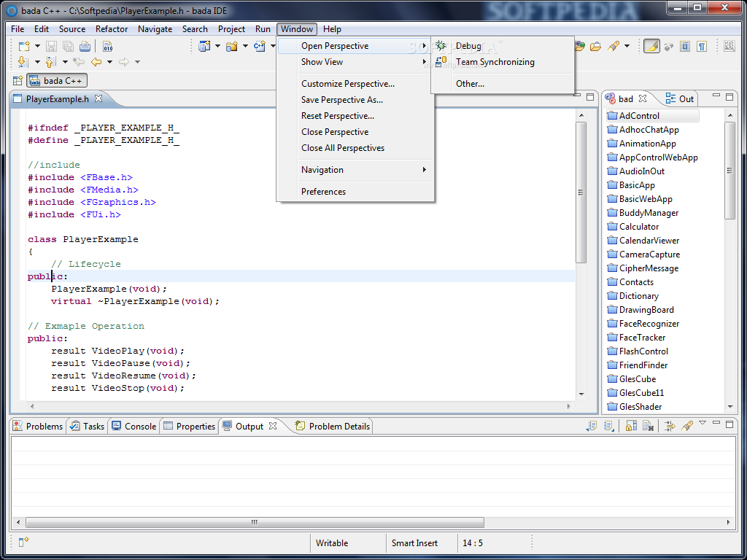Select Calculator project folder
The width and height of the screenshot is (747, 560).
(x=633, y=227)
